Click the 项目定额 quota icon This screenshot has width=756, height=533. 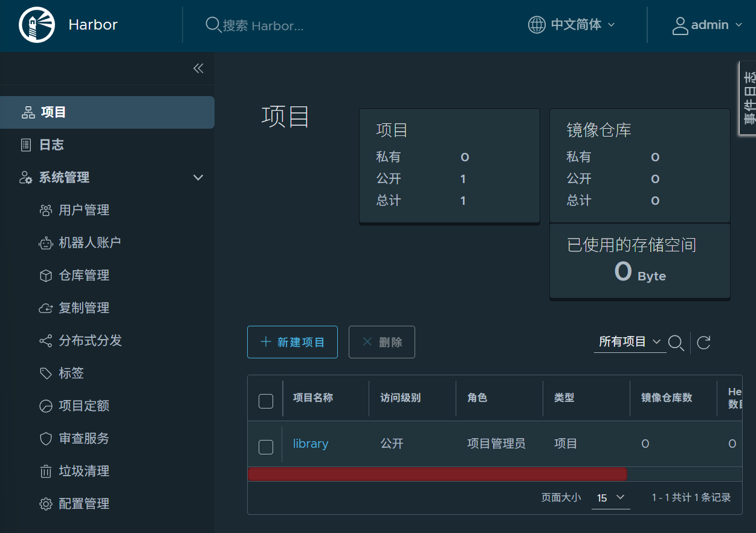pyautogui.click(x=45, y=406)
